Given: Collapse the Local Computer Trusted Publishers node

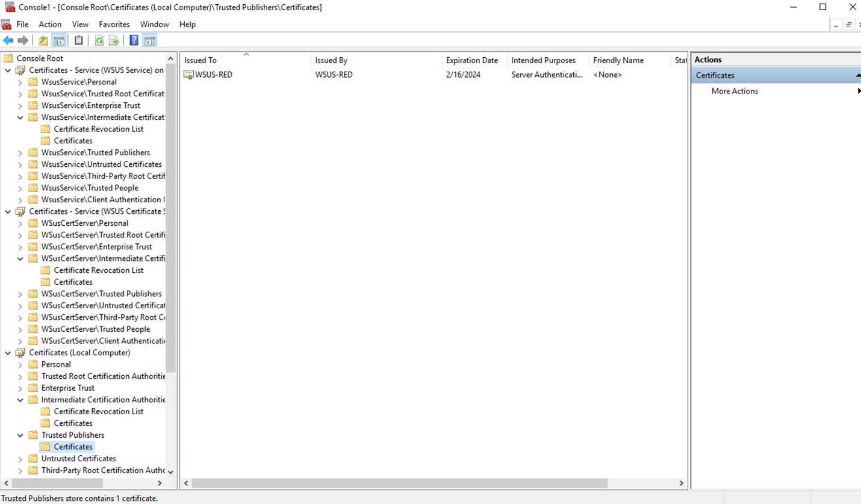Looking at the screenshot, I should click(20, 435).
